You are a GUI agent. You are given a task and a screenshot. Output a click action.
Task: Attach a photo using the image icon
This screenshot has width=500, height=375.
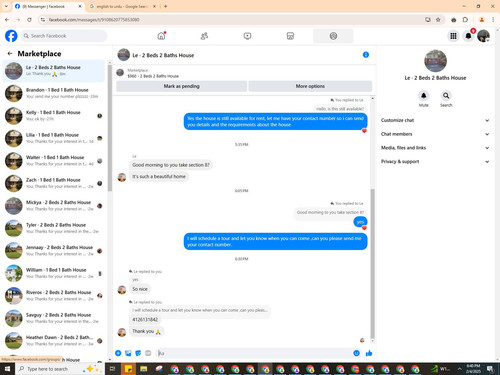point(128,353)
